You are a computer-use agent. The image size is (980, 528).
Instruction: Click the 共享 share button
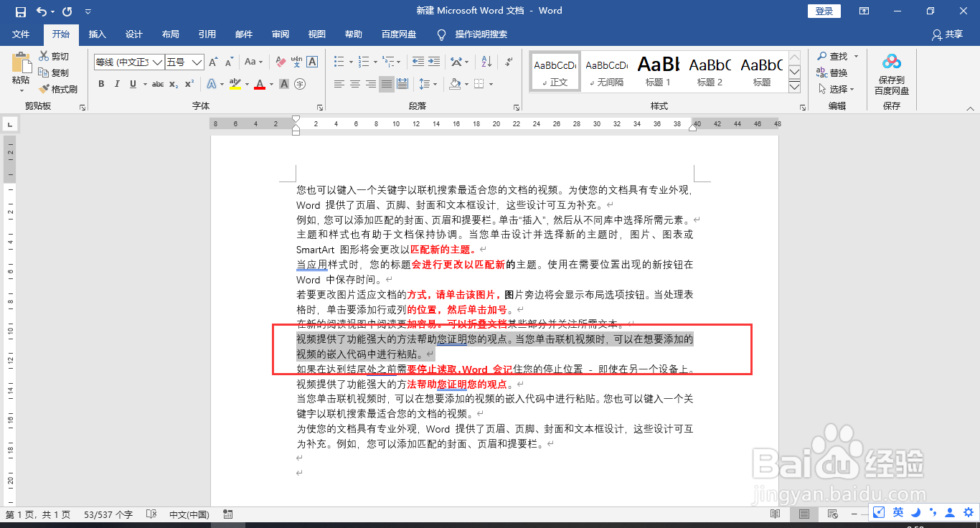[x=947, y=34]
